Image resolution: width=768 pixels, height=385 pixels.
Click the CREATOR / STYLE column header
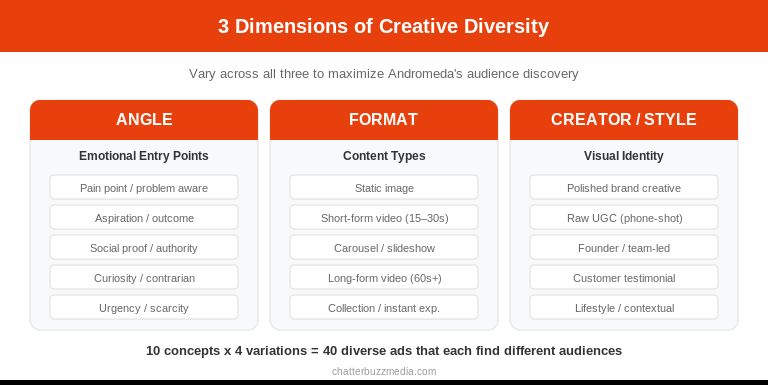[x=624, y=120]
